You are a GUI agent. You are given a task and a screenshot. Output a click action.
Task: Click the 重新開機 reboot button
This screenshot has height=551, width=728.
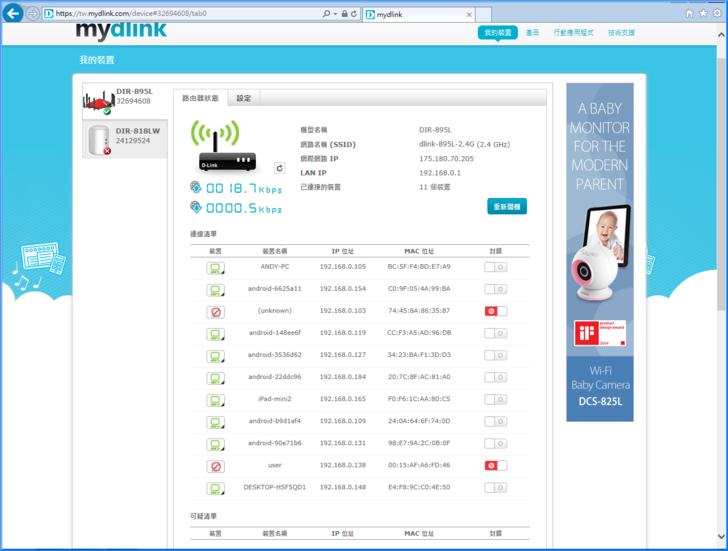tap(507, 206)
